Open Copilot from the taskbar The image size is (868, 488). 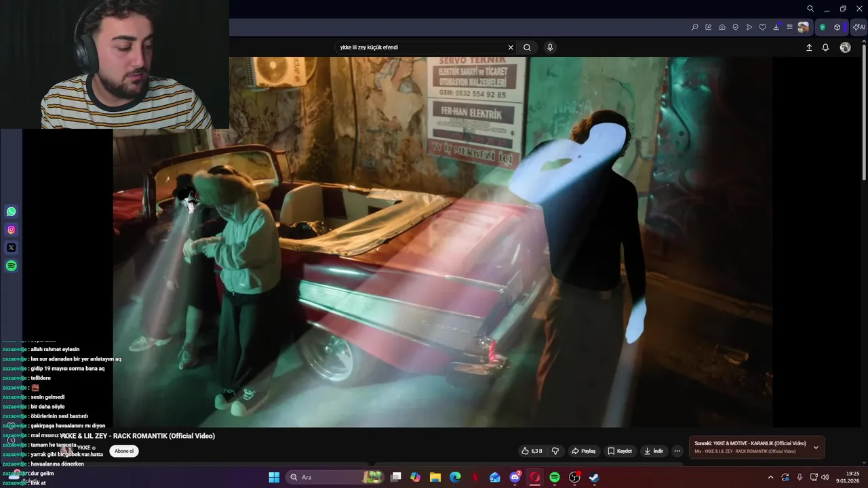click(415, 477)
